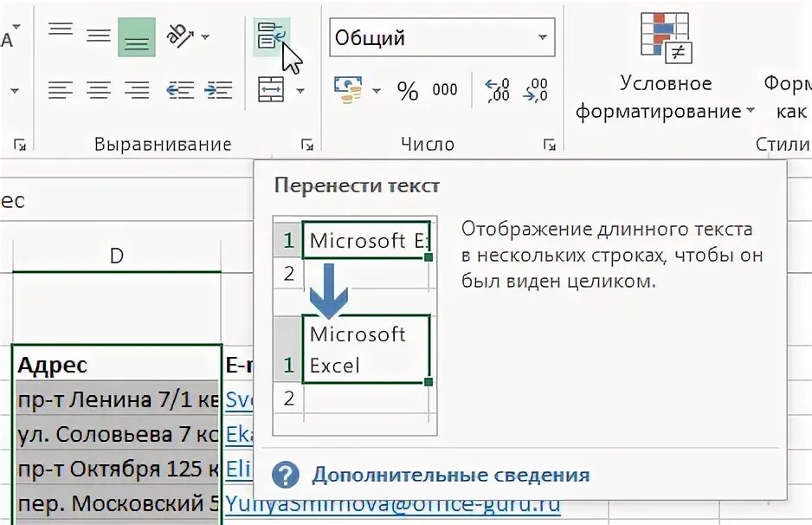812x525 pixels.
Task: Open the merge cells dropdown arrow
Action: 300,91
